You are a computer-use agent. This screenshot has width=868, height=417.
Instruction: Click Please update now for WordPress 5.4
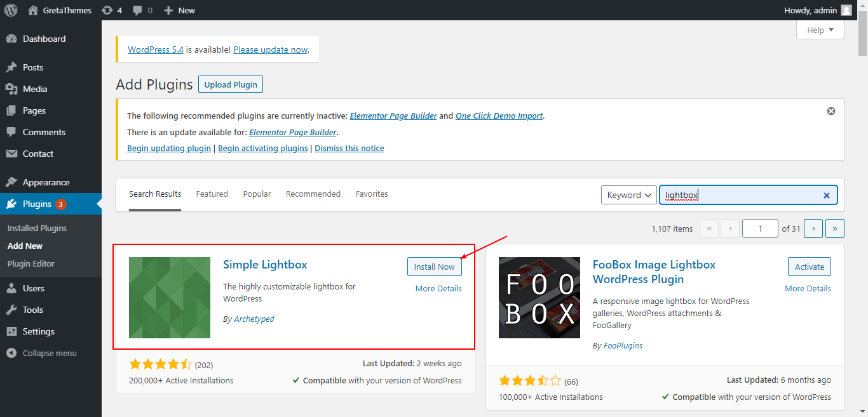[270, 49]
